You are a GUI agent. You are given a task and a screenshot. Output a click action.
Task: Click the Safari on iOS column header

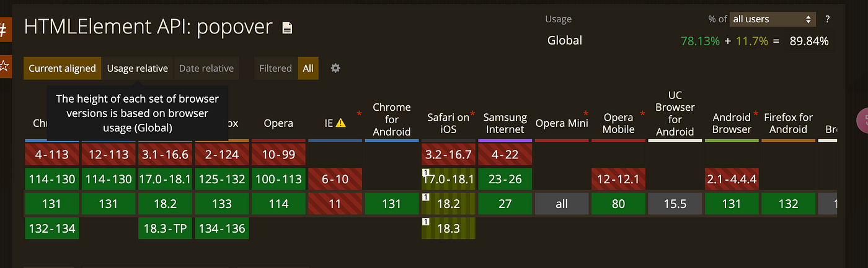click(448, 123)
